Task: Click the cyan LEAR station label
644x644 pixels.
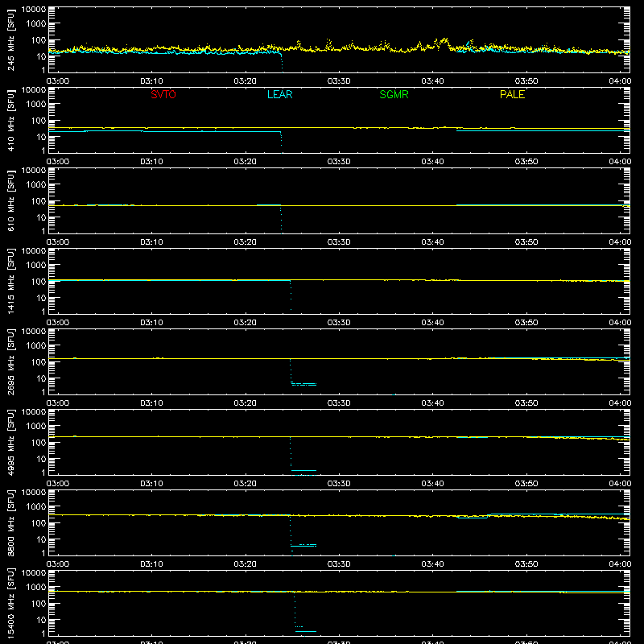Action: [x=279, y=94]
